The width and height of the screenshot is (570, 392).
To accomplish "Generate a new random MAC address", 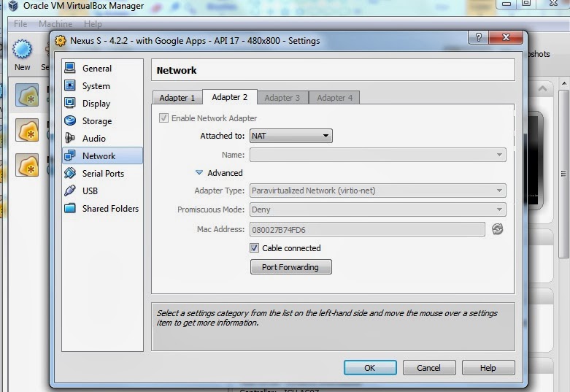I will coord(497,229).
